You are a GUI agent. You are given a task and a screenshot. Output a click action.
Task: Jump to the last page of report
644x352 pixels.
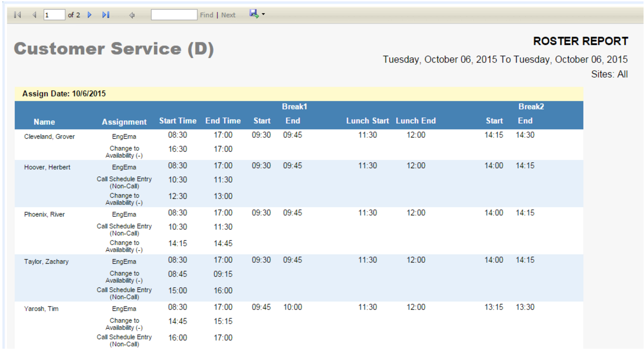click(x=106, y=15)
